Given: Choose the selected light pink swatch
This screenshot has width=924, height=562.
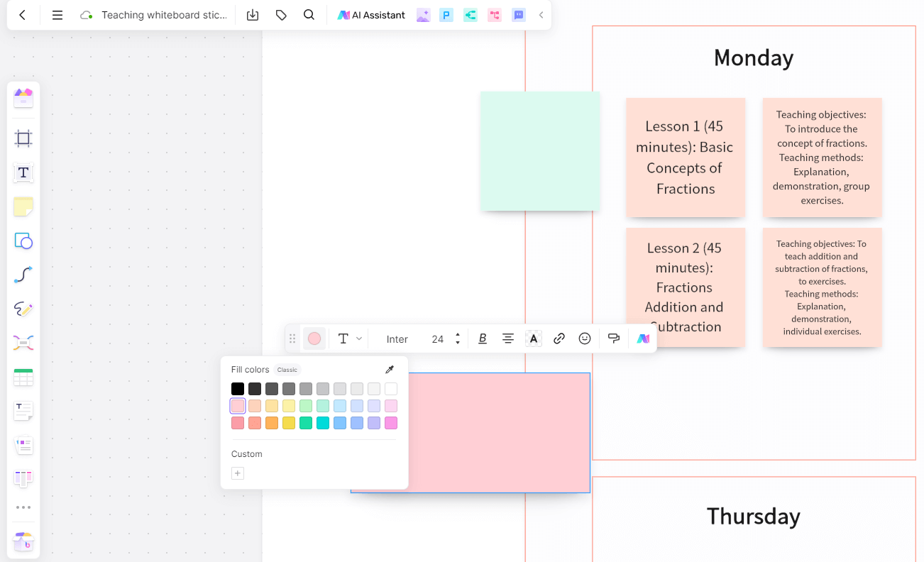Looking at the screenshot, I should 238,406.
